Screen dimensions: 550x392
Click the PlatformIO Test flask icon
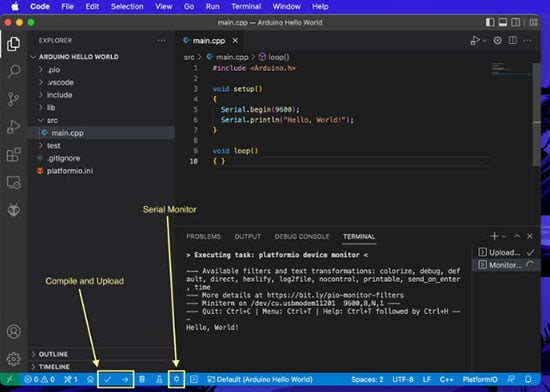click(x=159, y=379)
